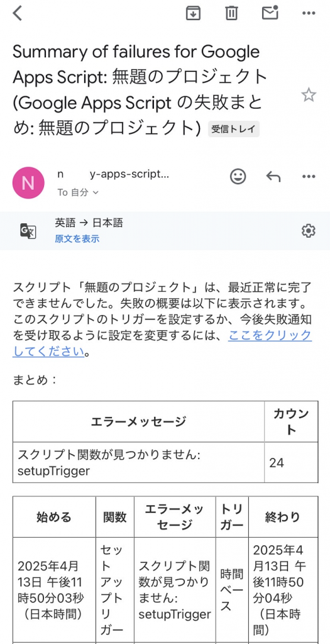Archive this email with the archive icon
Screen dimensions: 330x644
tap(193, 13)
